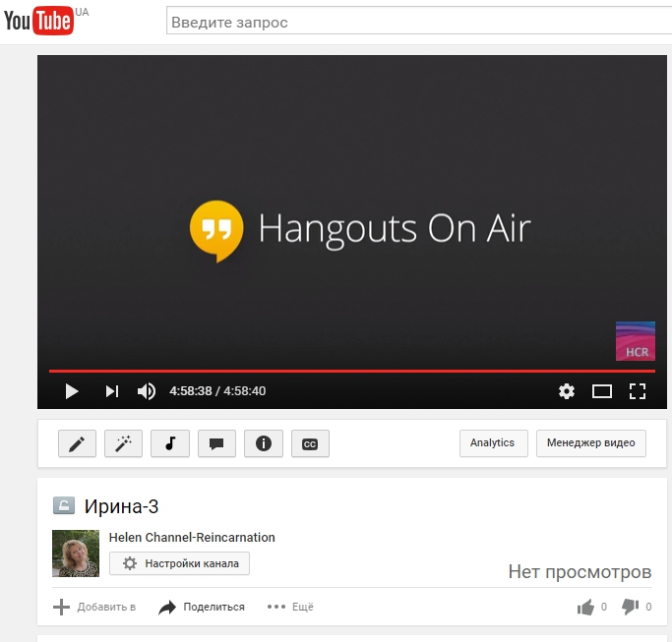Open the Analytics page

coord(493,443)
